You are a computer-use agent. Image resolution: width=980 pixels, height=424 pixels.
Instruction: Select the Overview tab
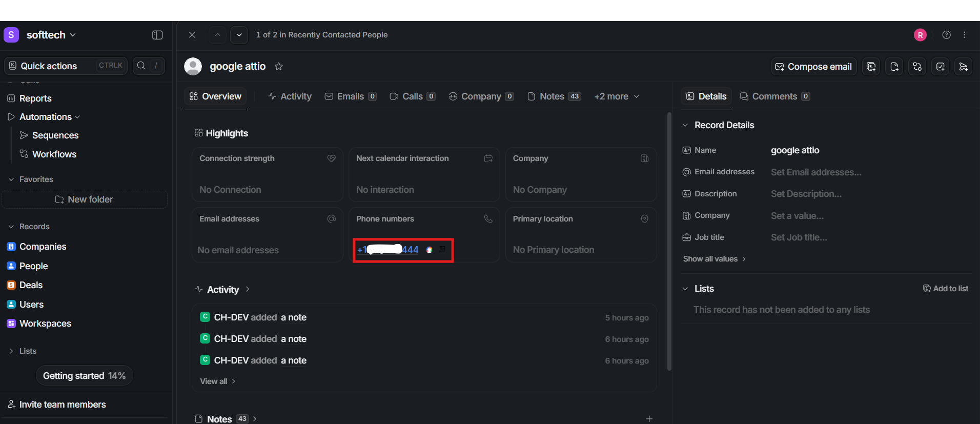click(x=215, y=96)
